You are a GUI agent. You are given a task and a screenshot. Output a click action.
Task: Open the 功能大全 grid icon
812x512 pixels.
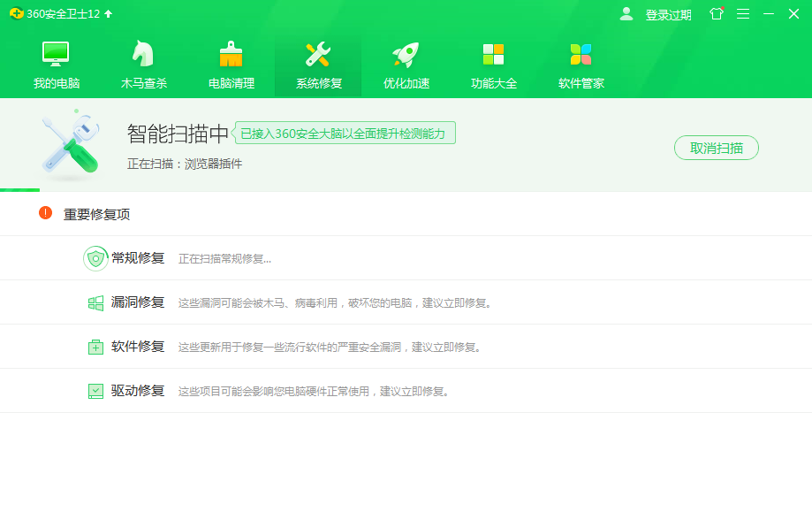click(x=493, y=55)
